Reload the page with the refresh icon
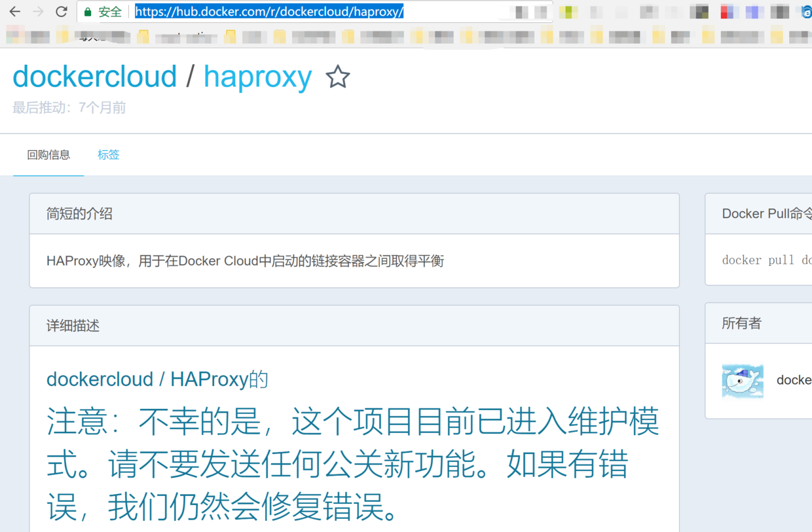The width and height of the screenshot is (812, 532). (x=62, y=12)
